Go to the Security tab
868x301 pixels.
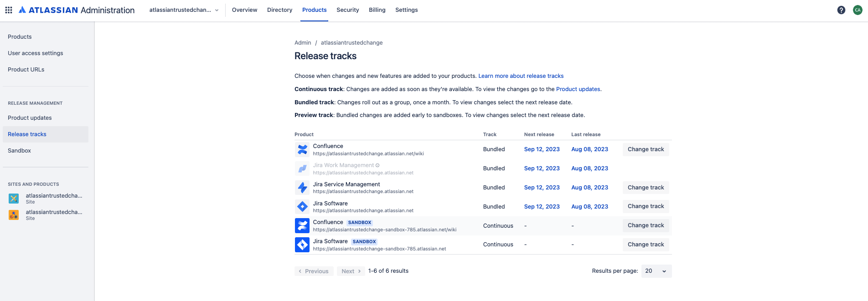pyautogui.click(x=347, y=10)
